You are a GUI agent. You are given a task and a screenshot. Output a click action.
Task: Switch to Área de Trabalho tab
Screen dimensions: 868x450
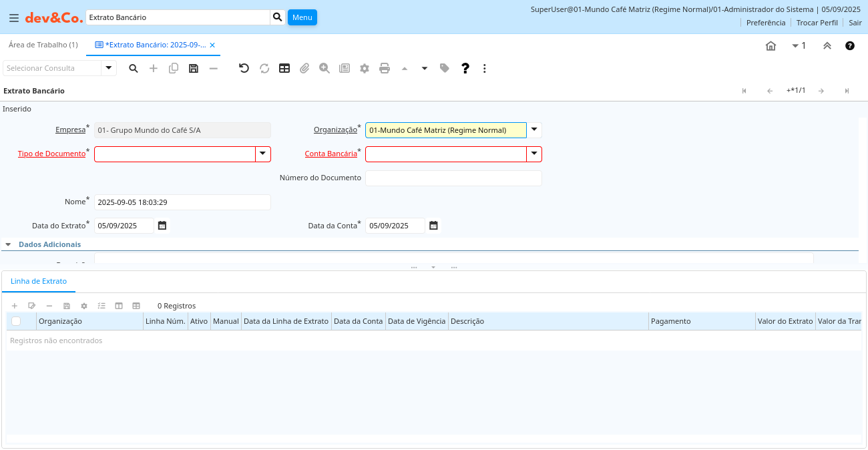(x=43, y=45)
